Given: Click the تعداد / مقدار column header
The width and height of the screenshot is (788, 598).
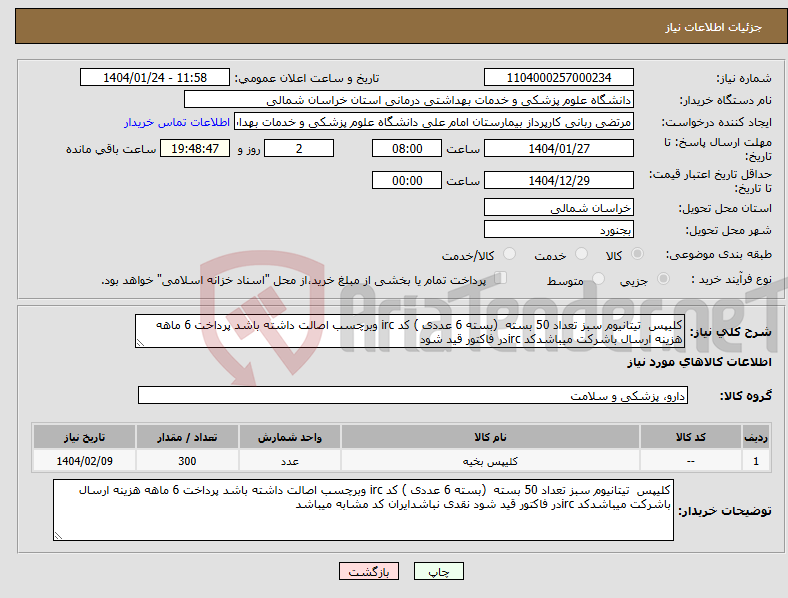Looking at the screenshot, I should (x=187, y=437).
